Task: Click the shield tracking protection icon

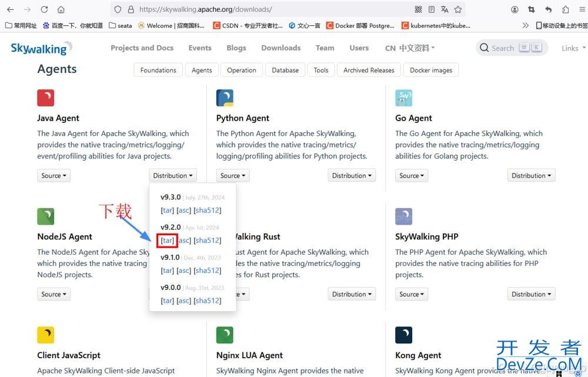Action: coord(118,9)
